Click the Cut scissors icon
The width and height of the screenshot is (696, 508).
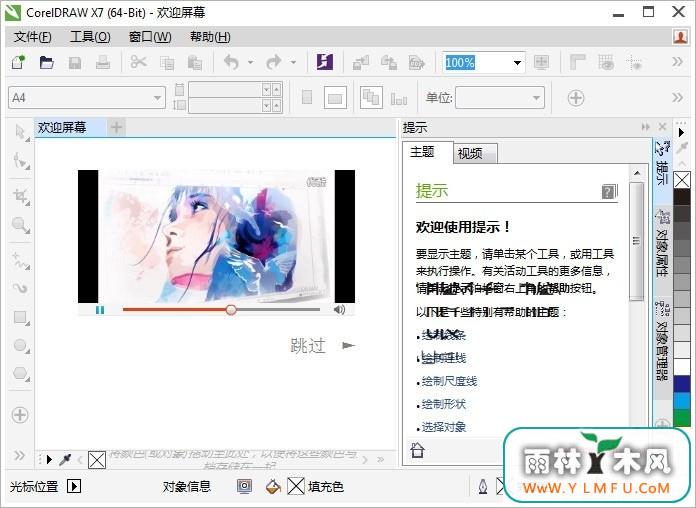138,62
